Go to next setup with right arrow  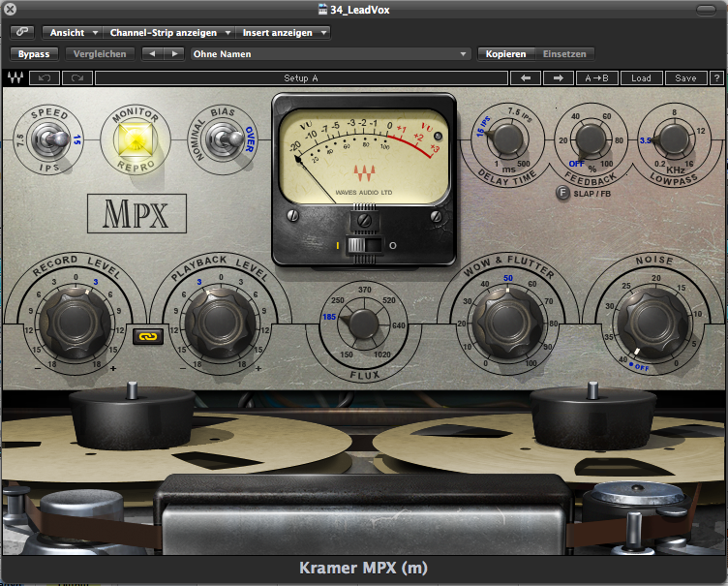coord(559,78)
